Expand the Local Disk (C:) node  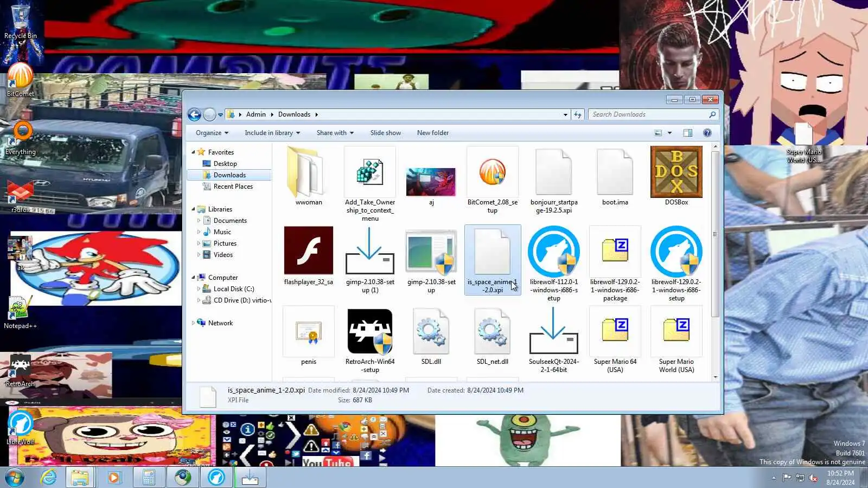click(199, 289)
